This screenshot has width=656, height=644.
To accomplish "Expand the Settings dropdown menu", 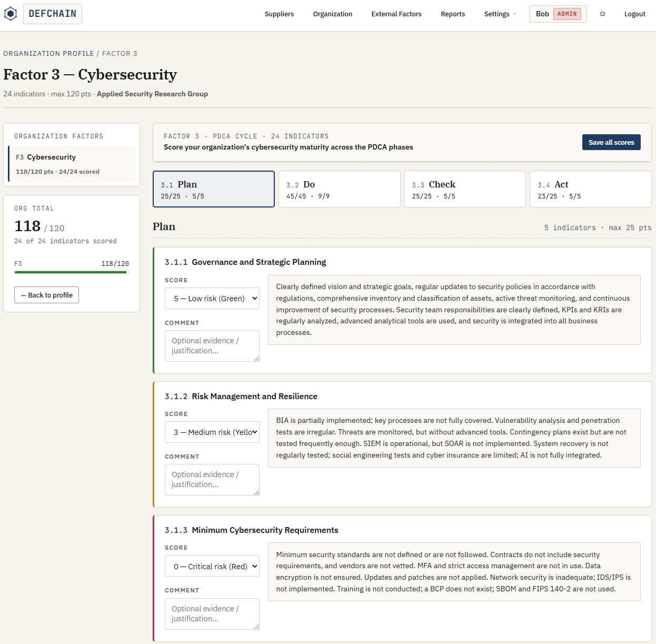I will tap(500, 14).
